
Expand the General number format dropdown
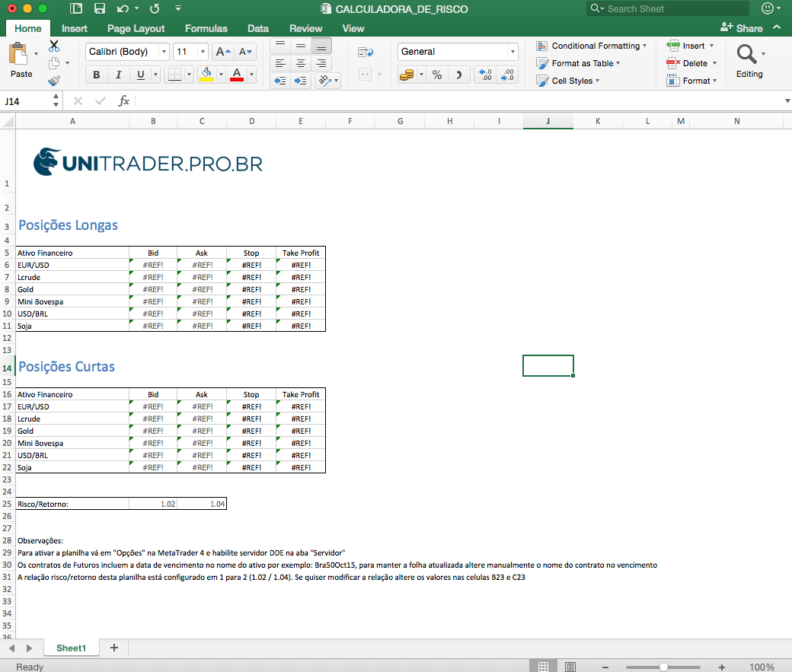513,52
